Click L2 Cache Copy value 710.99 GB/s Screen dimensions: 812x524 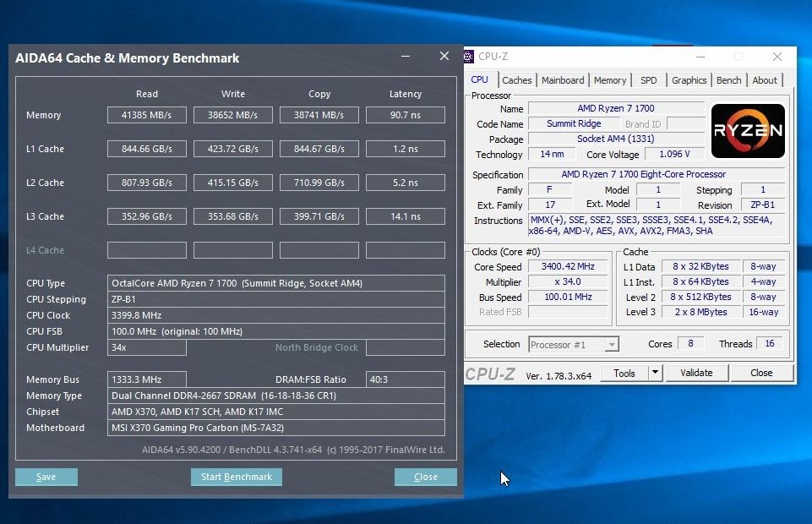(319, 183)
